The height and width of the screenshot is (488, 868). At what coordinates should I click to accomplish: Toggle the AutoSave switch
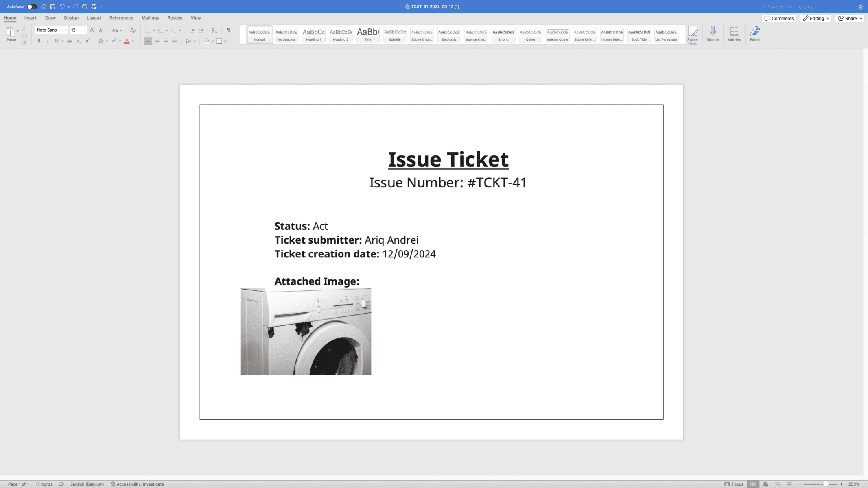click(32, 7)
